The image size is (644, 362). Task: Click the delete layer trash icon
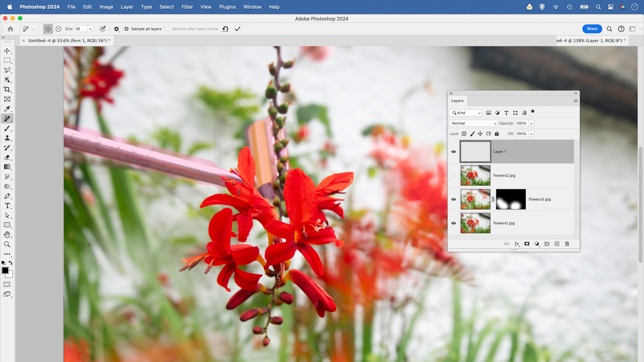click(x=567, y=244)
